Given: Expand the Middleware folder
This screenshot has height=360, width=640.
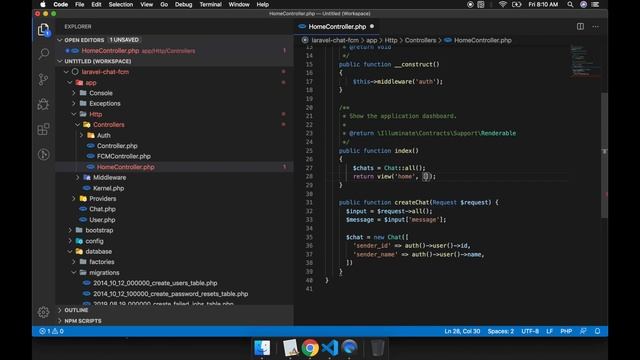Looking at the screenshot, I should (78, 178).
